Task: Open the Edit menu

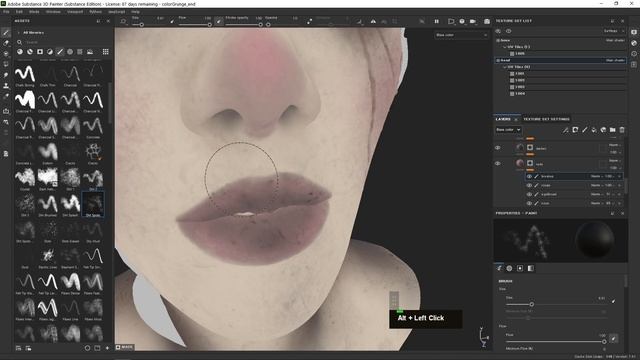Action: [19, 12]
